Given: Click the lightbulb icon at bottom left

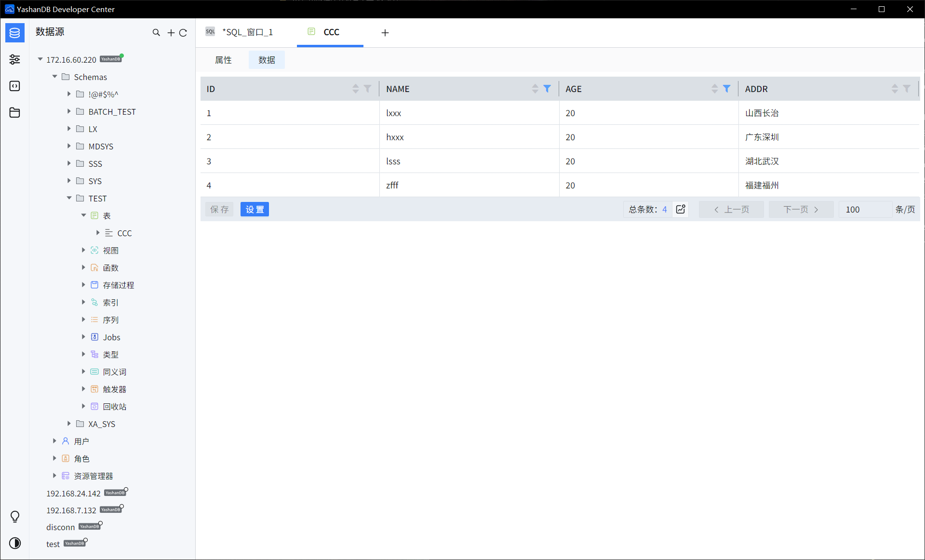Looking at the screenshot, I should coord(14,517).
